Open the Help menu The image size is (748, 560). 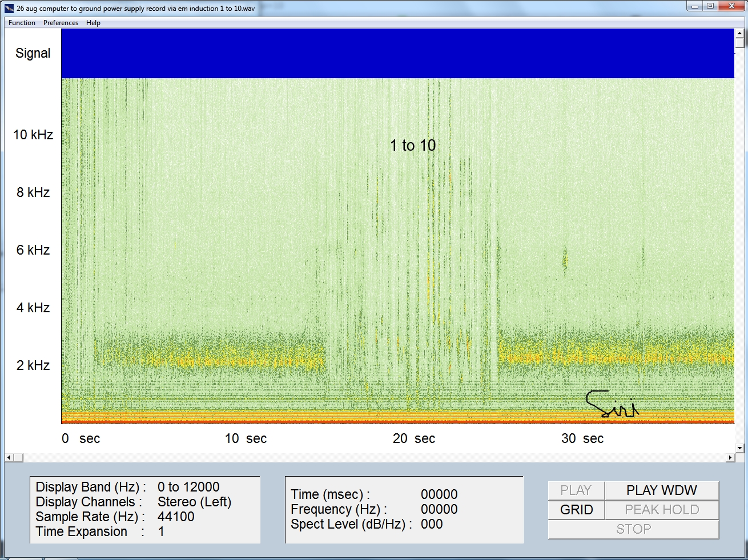pos(93,23)
